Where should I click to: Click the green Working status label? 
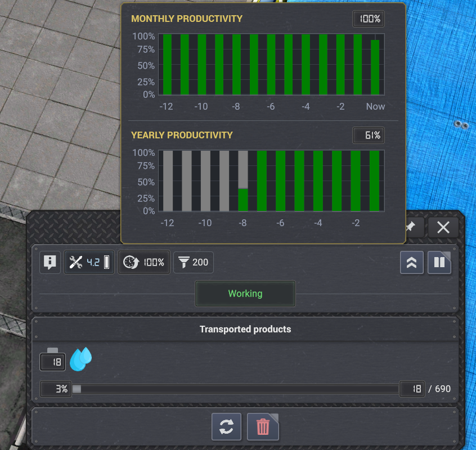click(x=245, y=294)
